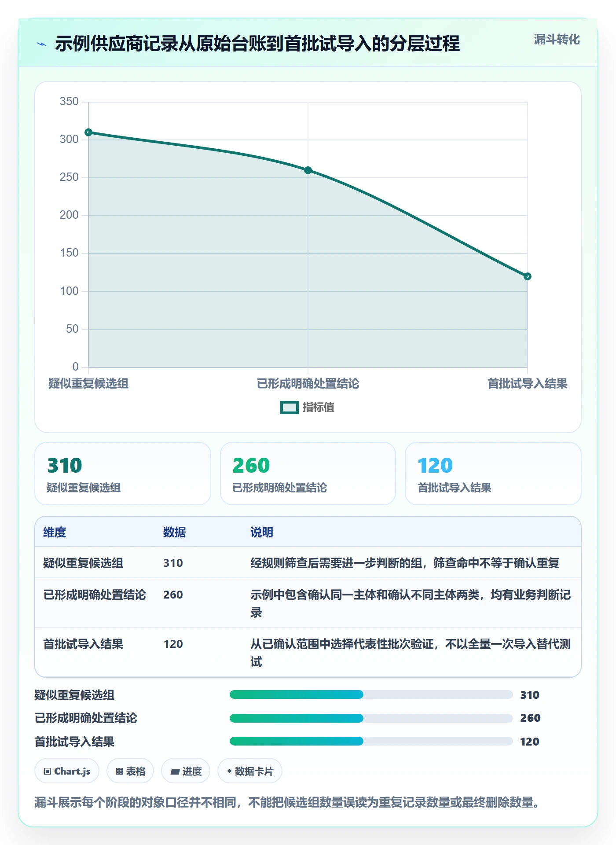Screen dimensions: 616x845
Task: Open the 260 已形成明确处置结论 data card
Action: (x=308, y=474)
